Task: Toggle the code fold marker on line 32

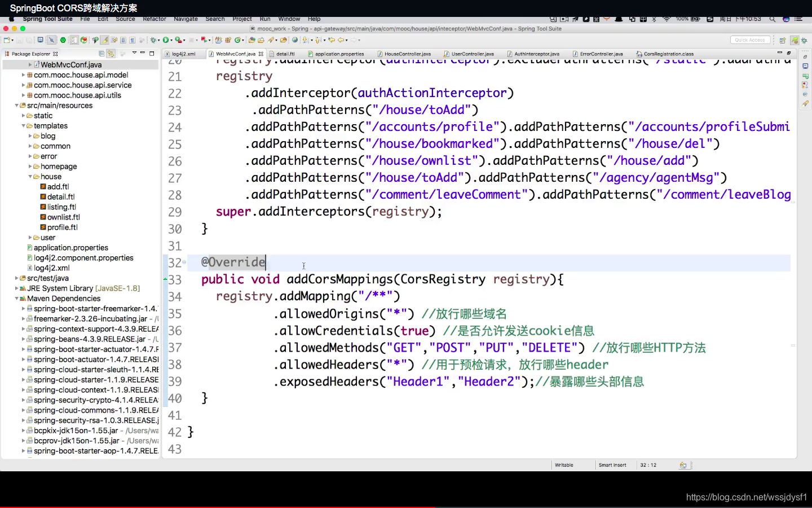Action: click(184, 262)
